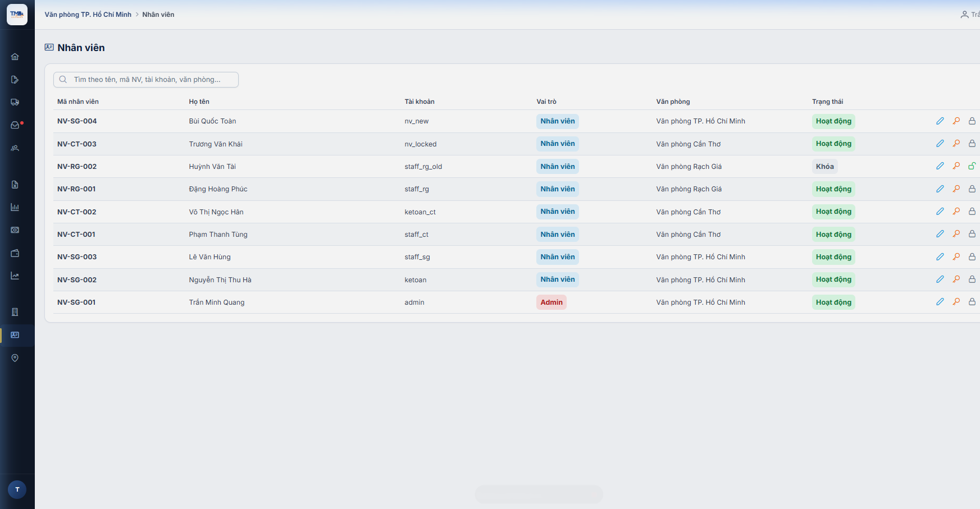Reset password for Nguyễn Thị Thu Hà
The width and height of the screenshot is (980, 509).
pos(956,279)
